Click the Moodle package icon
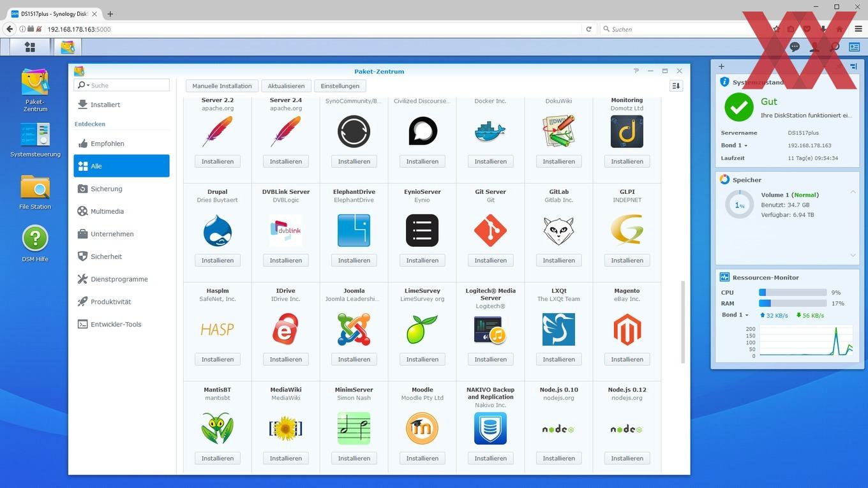 point(423,428)
